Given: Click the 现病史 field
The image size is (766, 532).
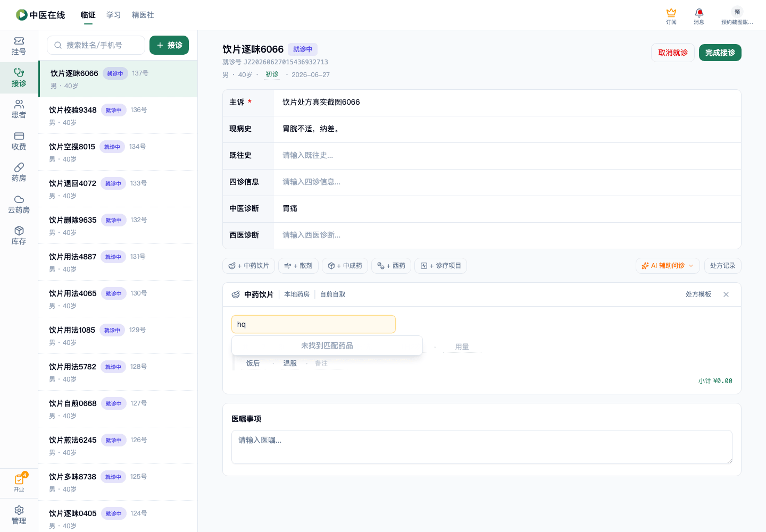Looking at the screenshot, I should click(507, 129).
